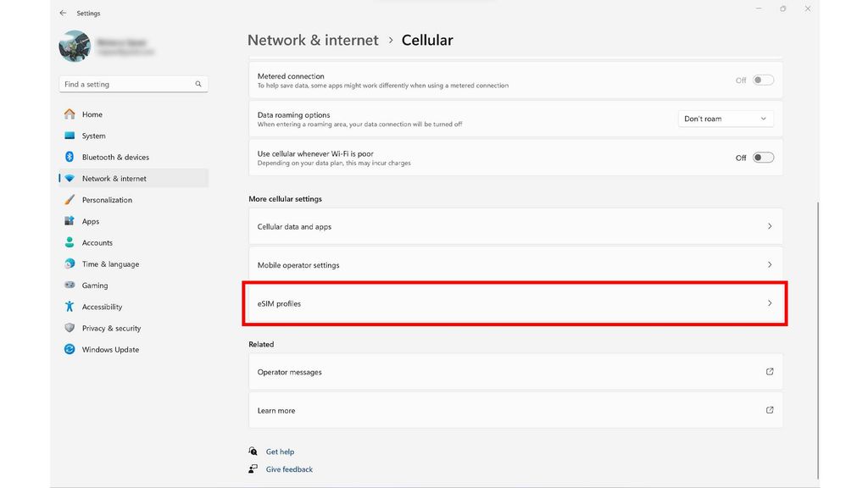Viewport: 868px width, 488px height.
Task: Select Network & internet in the sidebar
Action: click(114, 178)
